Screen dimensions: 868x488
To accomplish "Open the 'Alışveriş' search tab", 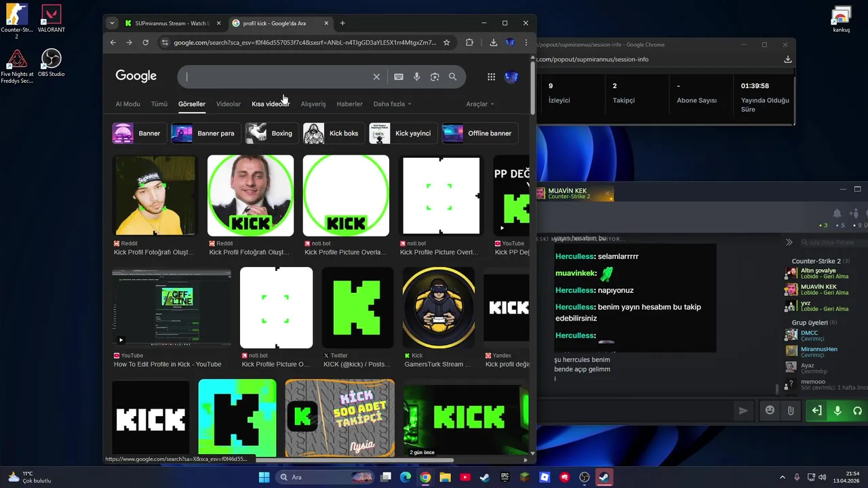I will click(x=313, y=104).
